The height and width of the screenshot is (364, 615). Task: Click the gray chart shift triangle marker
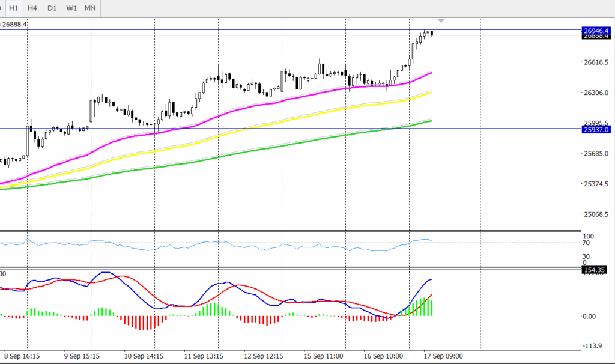click(x=441, y=21)
